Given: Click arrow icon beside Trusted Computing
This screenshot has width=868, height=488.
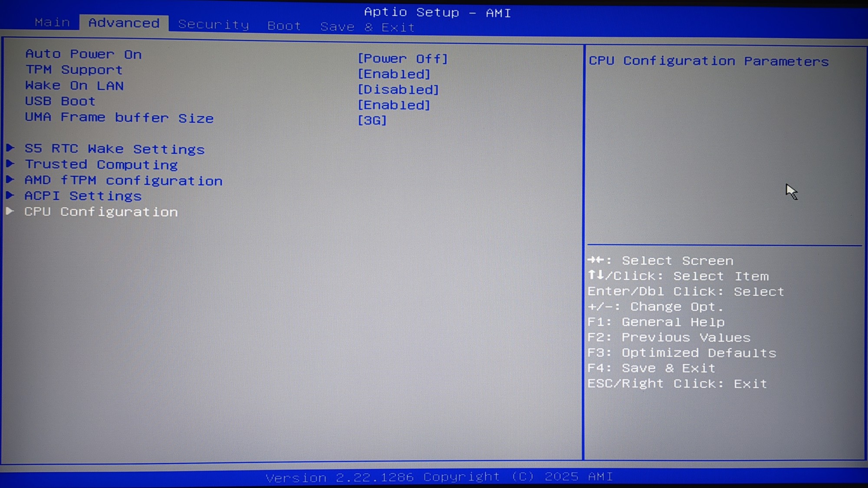Looking at the screenshot, I should pos(10,164).
